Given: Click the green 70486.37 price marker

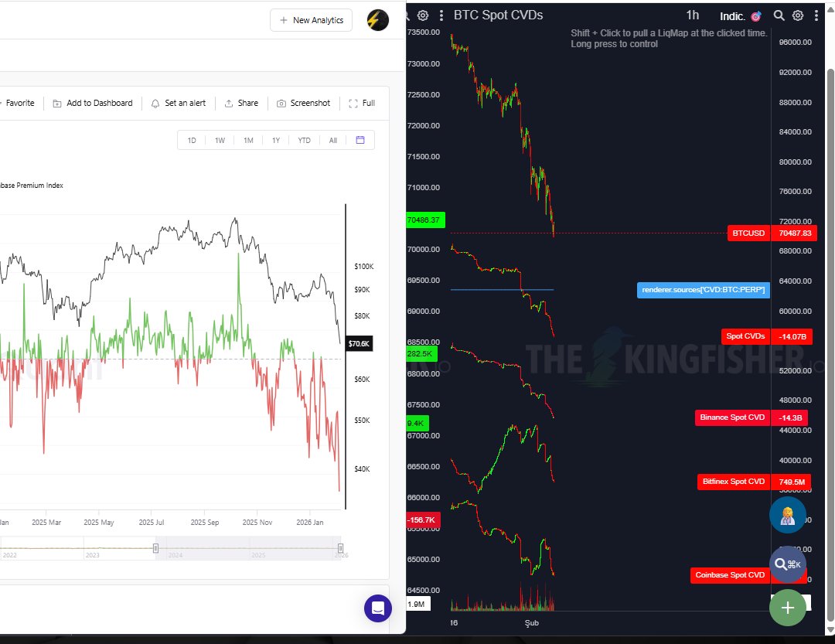Looking at the screenshot, I should point(425,220).
